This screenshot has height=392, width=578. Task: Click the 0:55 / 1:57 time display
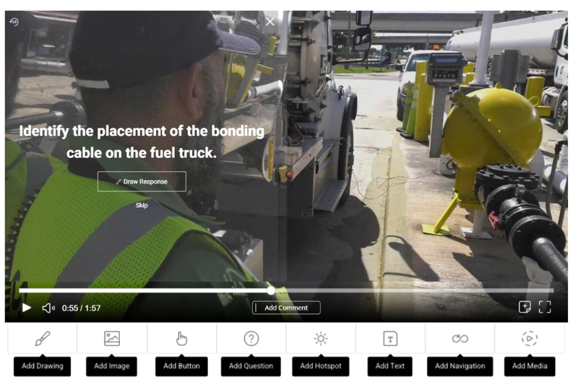(81, 308)
